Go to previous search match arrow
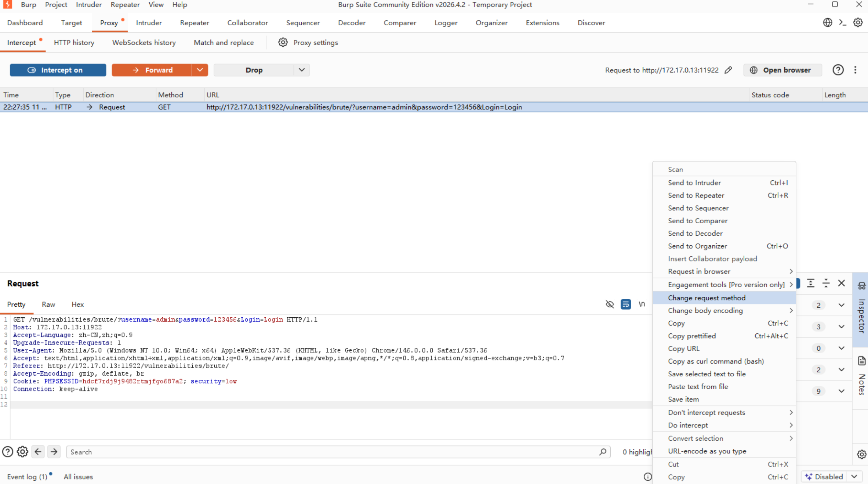Viewport: 868px width, 484px height. coord(38,452)
